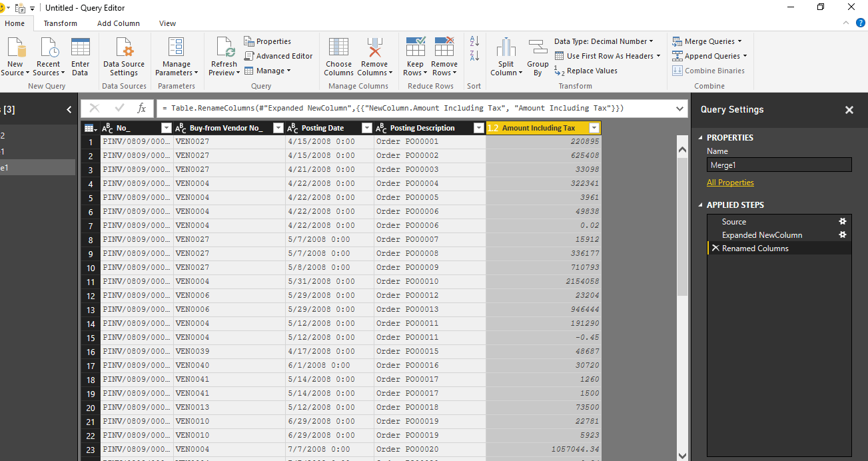Sort column ascending (A to Z)

click(474, 41)
